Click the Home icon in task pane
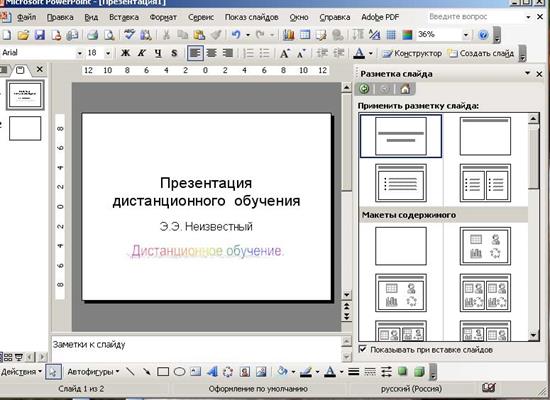The width and height of the screenshot is (550, 400). (405, 89)
